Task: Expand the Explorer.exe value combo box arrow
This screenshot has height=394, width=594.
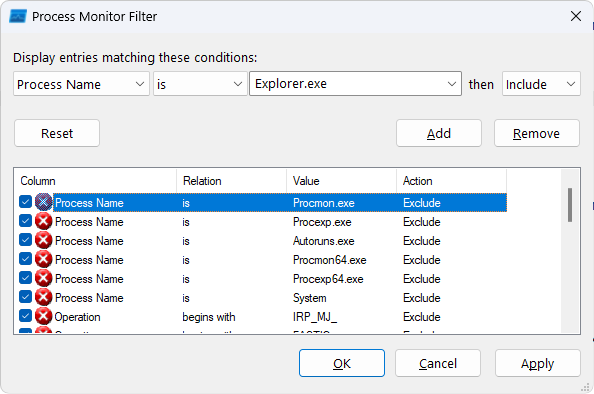Action: click(x=452, y=84)
